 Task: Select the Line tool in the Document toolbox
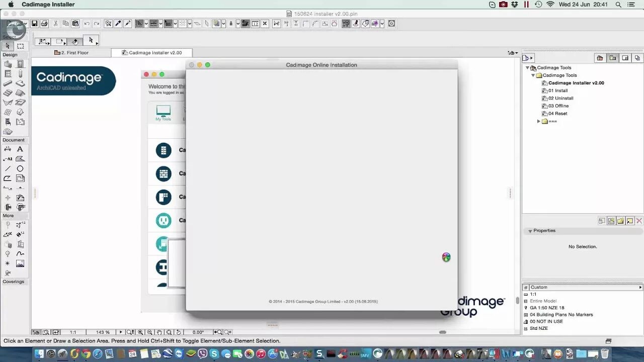click(8, 169)
